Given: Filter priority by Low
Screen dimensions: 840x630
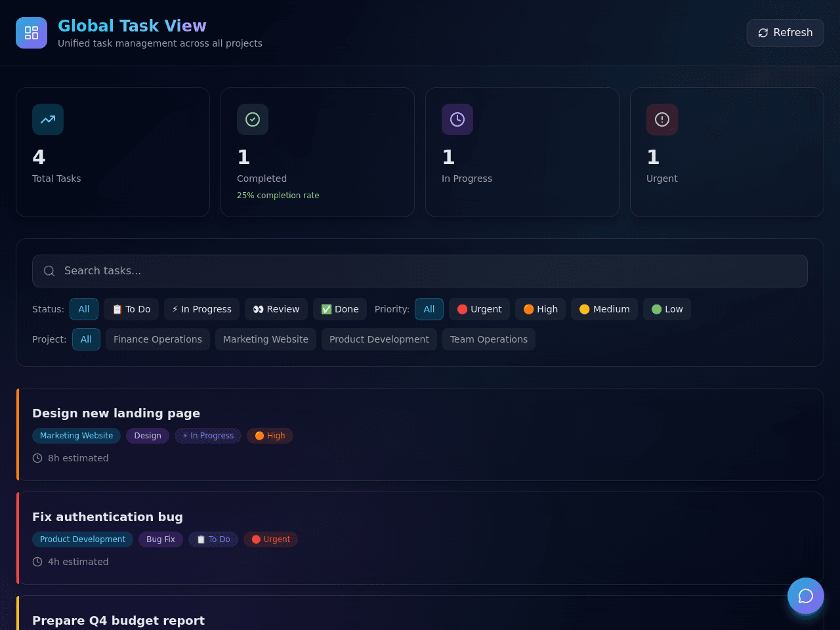Looking at the screenshot, I should 667,309.
